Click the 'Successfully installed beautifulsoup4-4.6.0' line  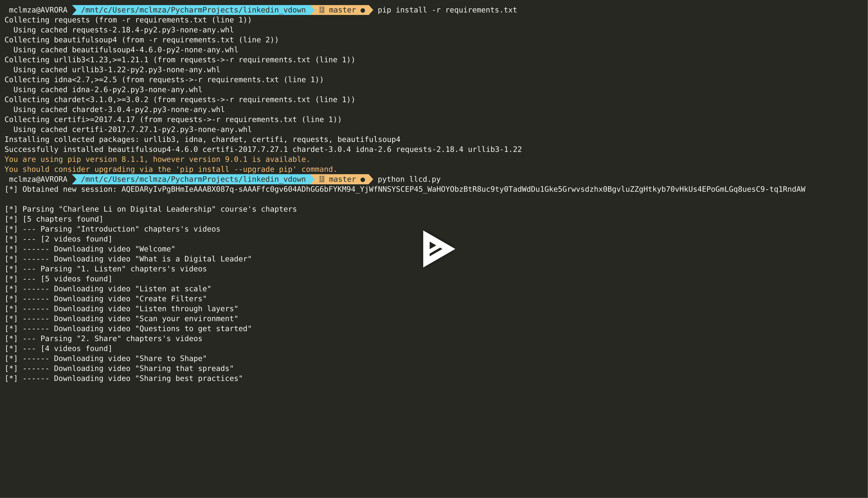[263, 149]
